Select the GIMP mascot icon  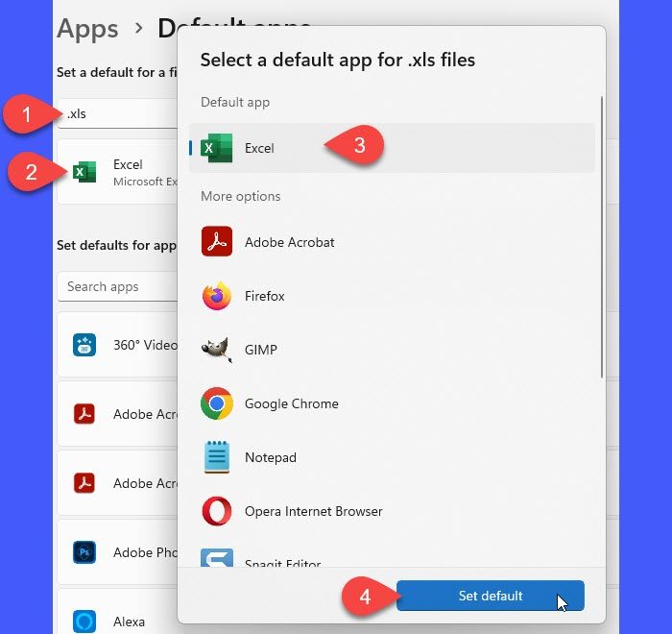[217, 350]
